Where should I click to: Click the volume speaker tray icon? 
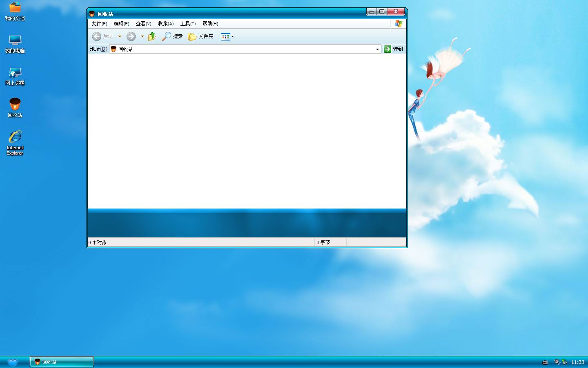[557, 362]
